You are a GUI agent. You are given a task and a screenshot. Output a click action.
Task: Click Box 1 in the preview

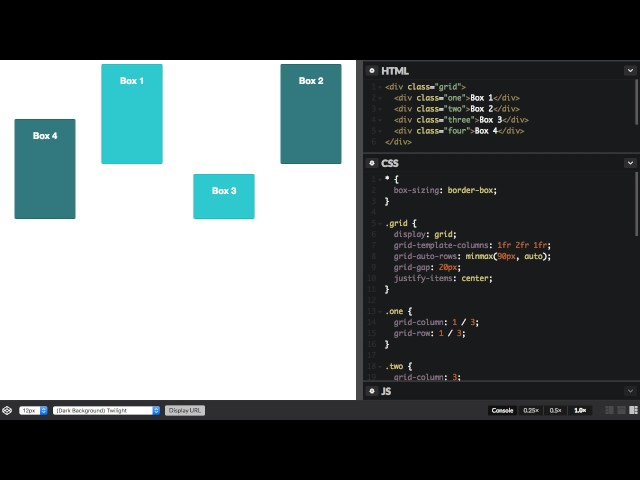(132, 114)
